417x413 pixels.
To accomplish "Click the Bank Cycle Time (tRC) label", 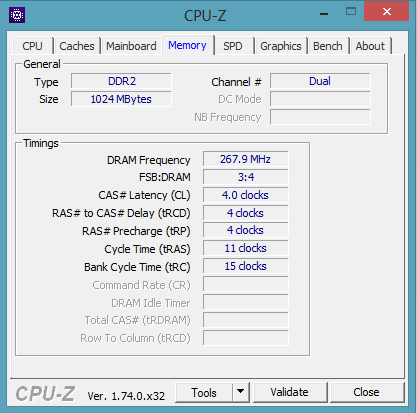I will 137,267.
